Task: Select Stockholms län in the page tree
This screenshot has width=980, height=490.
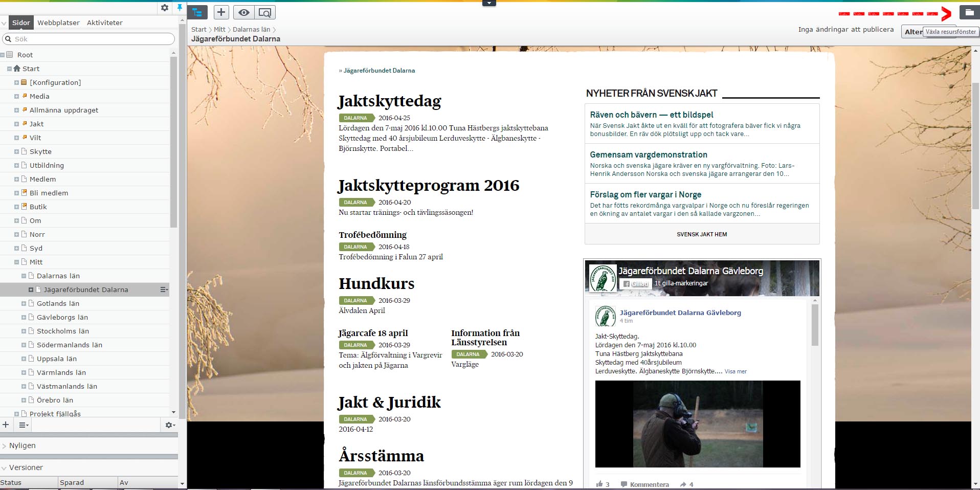Action: pos(63,331)
